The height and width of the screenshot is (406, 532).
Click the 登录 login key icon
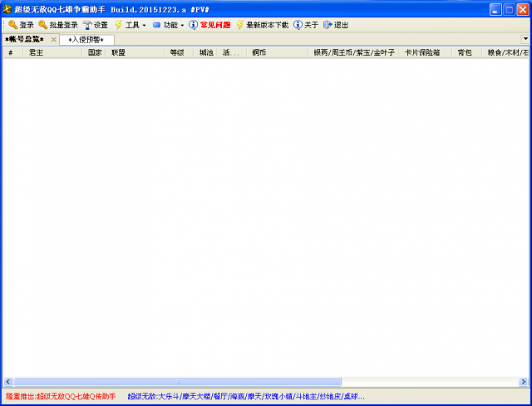pos(12,25)
